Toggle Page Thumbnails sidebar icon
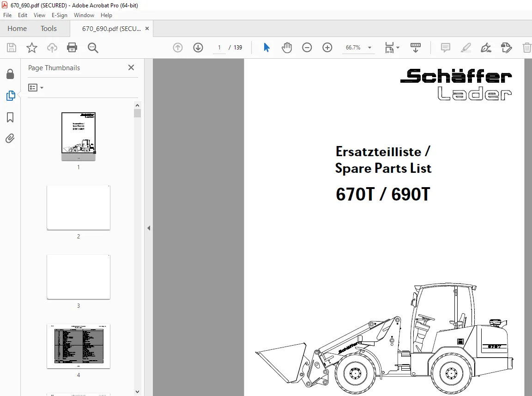 click(x=11, y=96)
